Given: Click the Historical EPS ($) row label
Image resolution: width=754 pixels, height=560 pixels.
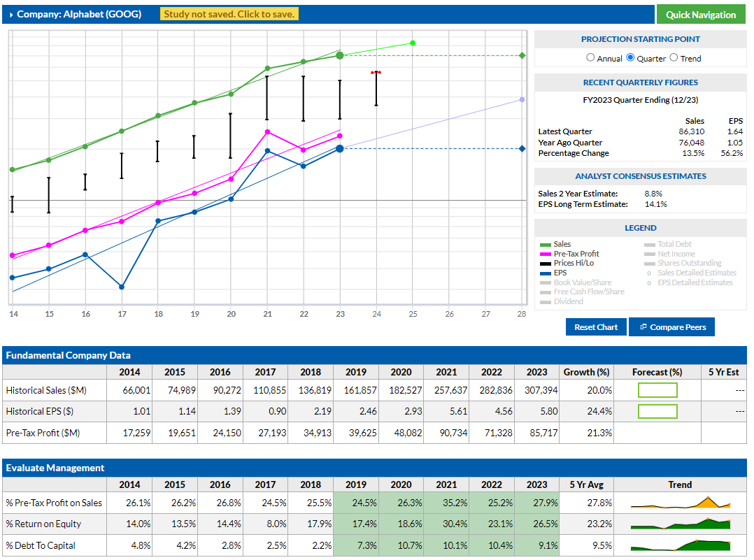Looking at the screenshot, I should pyautogui.click(x=40, y=412).
